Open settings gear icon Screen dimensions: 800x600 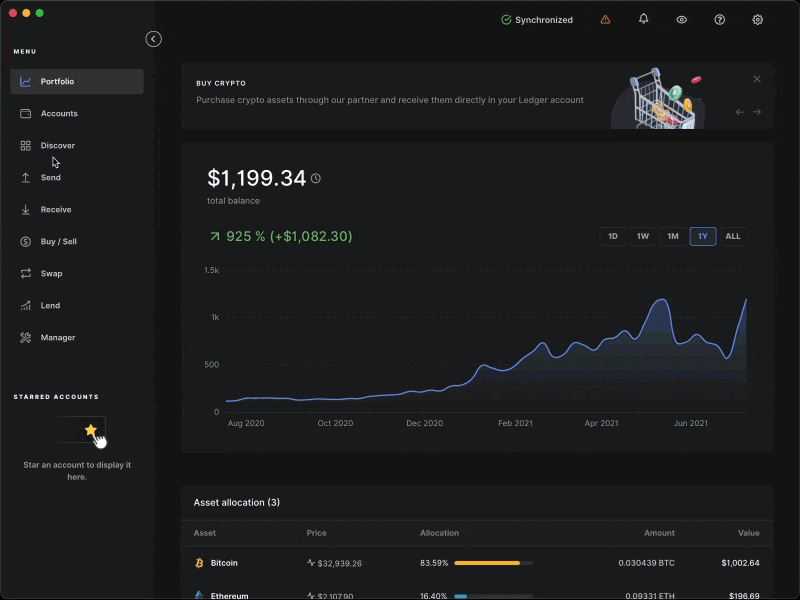click(758, 20)
